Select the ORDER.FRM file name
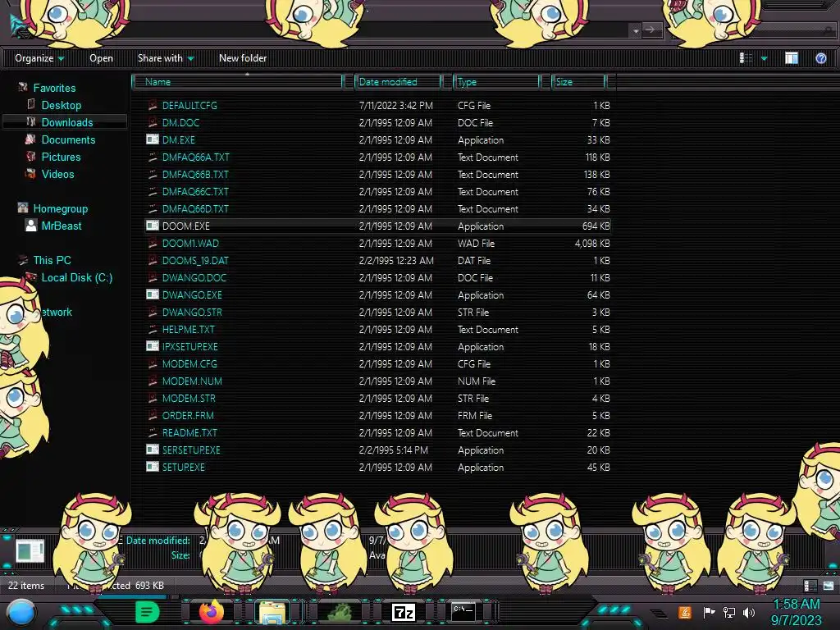Viewport: 840px width, 630px height. (x=188, y=415)
